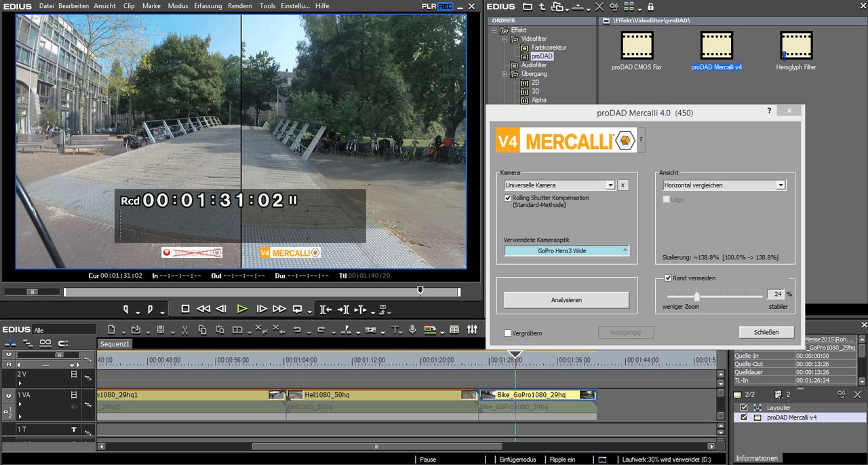
Task: Click the save project floppy icon
Action: tap(161, 330)
